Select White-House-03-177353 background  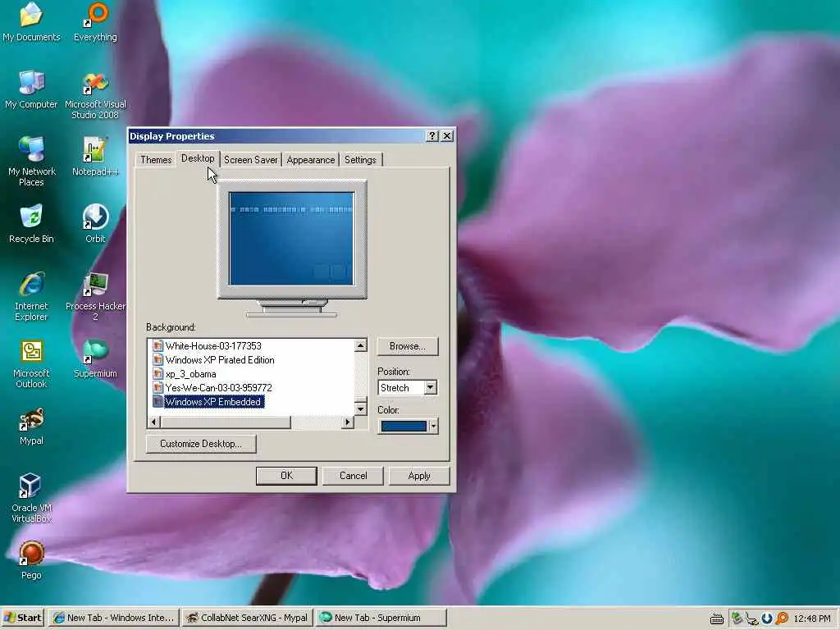click(213, 346)
